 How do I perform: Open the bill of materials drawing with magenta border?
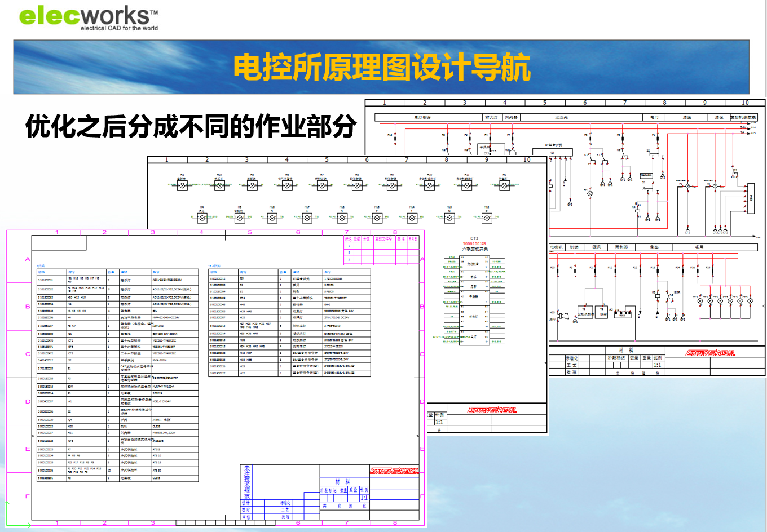point(216,378)
